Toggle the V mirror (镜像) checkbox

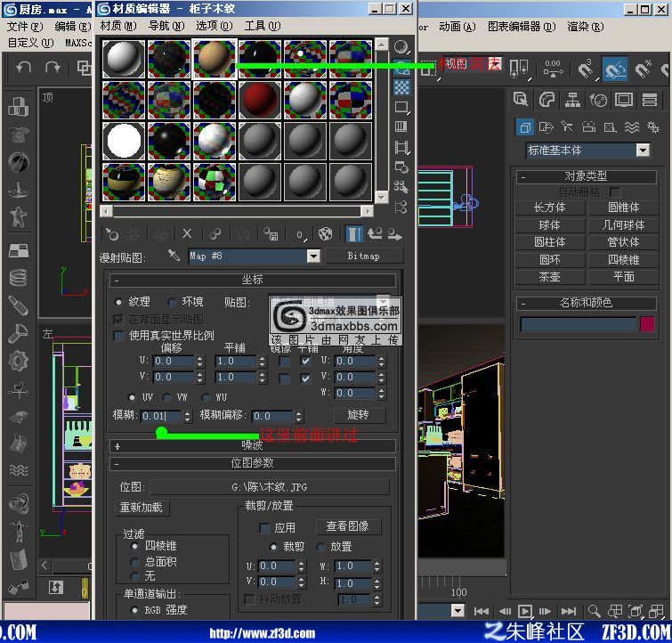pos(283,378)
